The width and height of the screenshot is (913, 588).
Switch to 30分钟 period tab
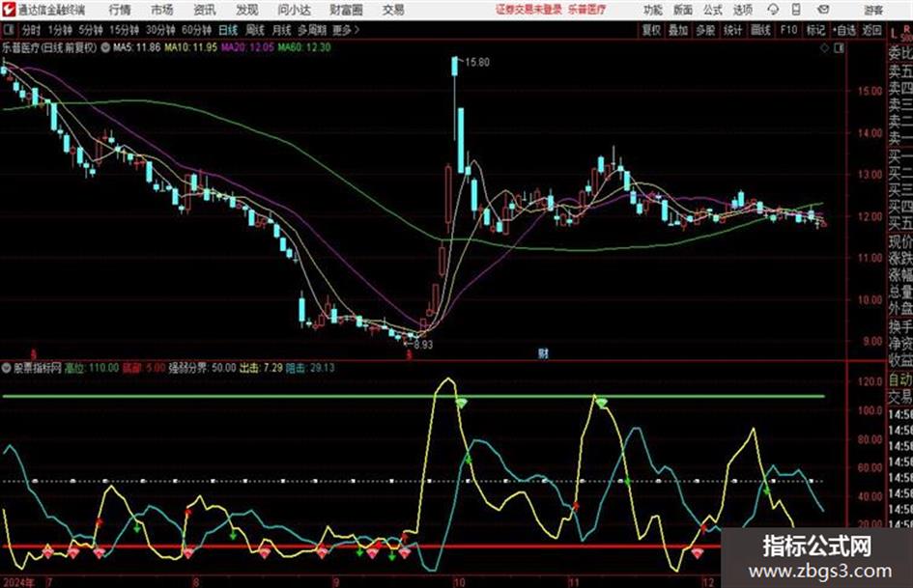160,30
